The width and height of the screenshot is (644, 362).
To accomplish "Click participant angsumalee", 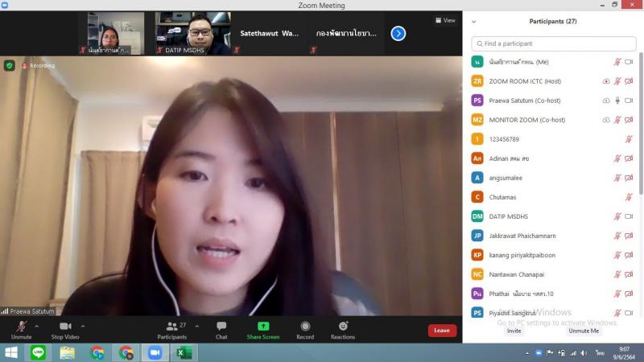I will click(553, 178).
